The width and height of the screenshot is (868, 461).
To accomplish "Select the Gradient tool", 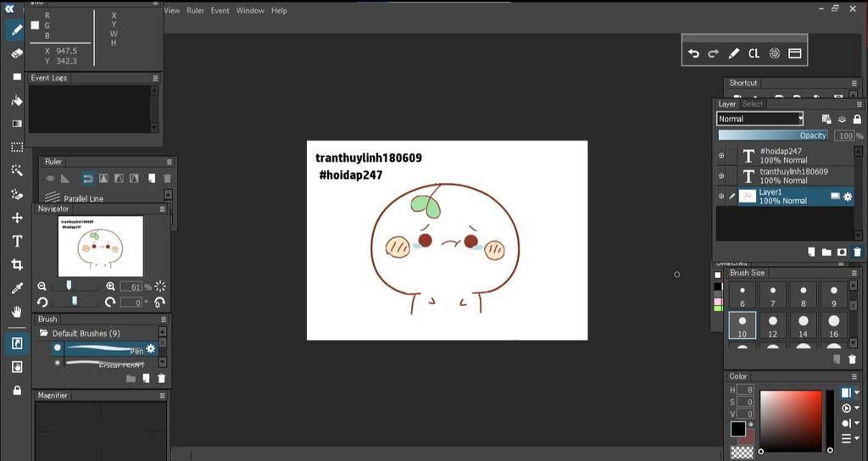I will tap(17, 124).
